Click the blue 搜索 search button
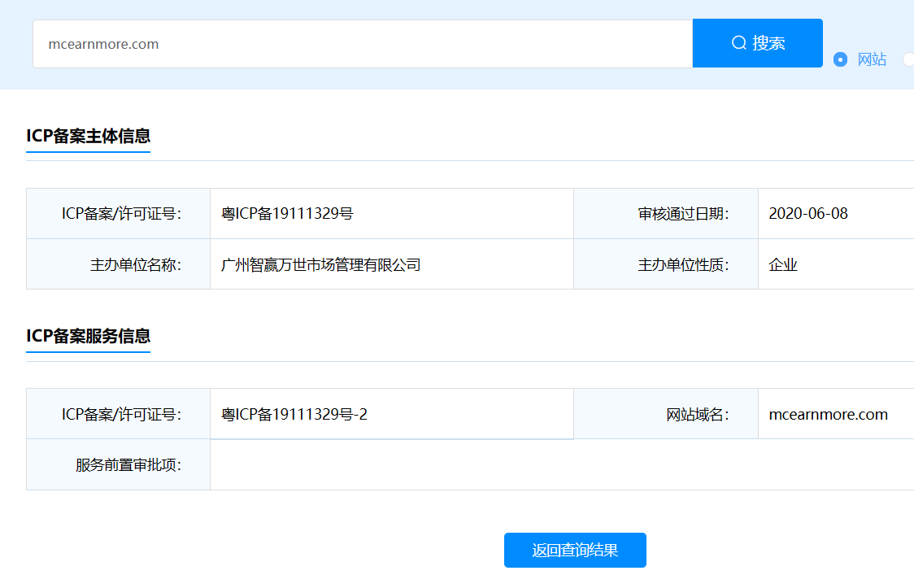Screen dimensions: 914x588 point(758,43)
